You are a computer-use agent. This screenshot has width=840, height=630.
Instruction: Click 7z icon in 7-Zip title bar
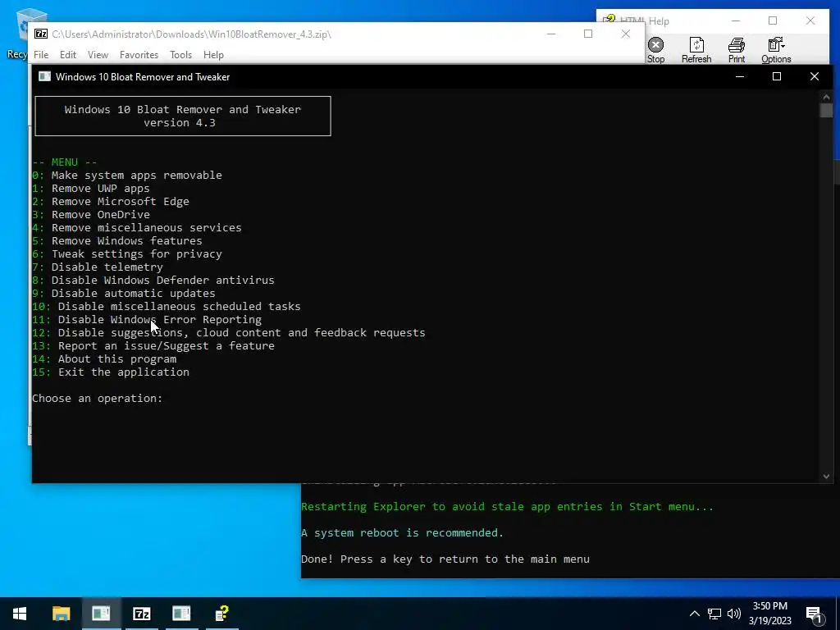point(41,34)
